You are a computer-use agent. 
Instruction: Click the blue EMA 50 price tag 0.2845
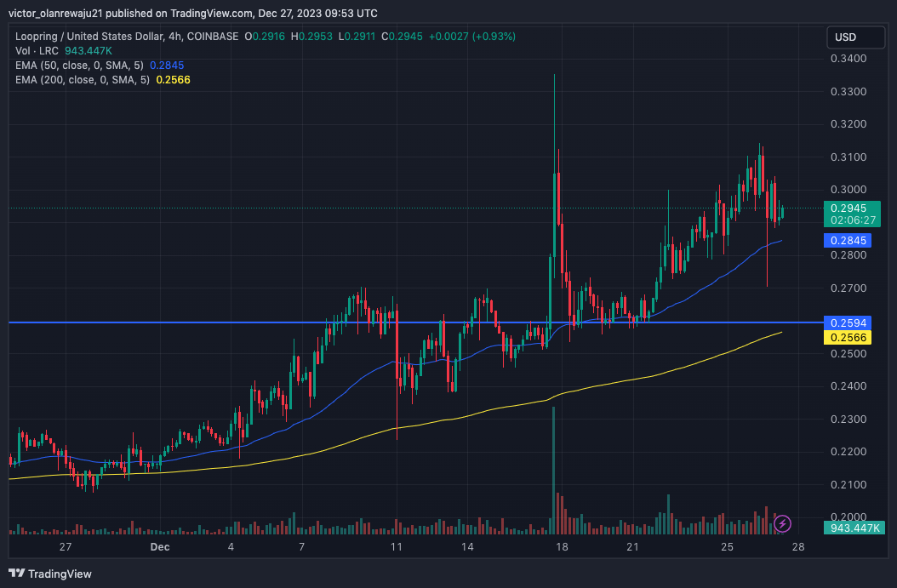pos(848,240)
